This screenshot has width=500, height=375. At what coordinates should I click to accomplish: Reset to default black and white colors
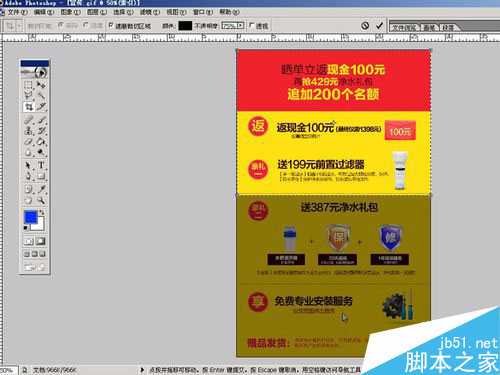click(x=26, y=228)
